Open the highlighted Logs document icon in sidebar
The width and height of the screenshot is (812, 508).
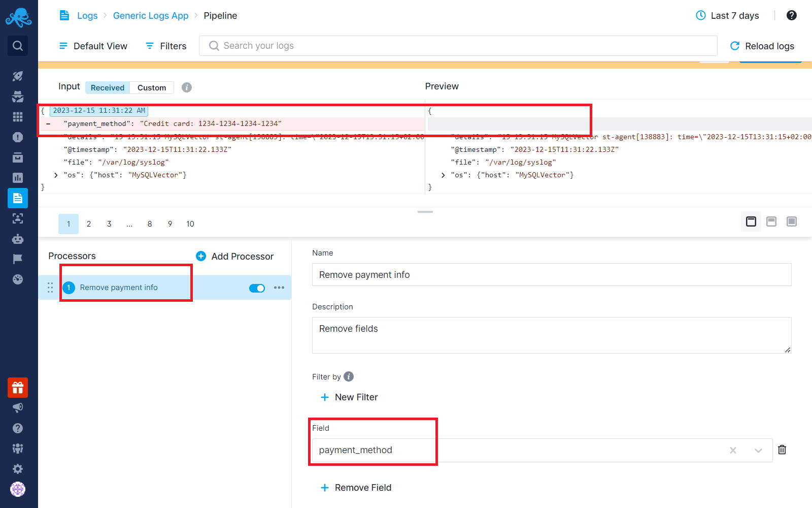[18, 198]
